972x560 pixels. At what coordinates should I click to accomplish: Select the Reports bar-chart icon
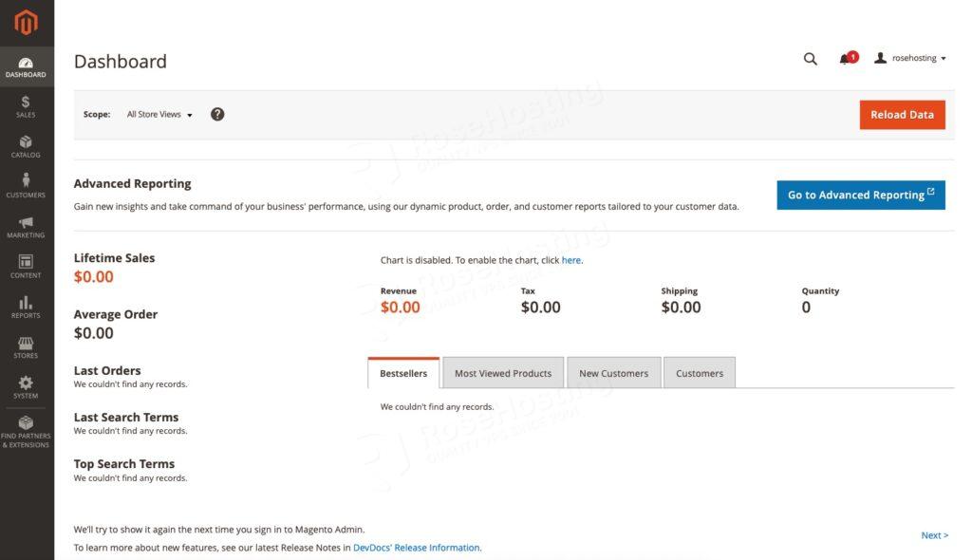point(26,306)
